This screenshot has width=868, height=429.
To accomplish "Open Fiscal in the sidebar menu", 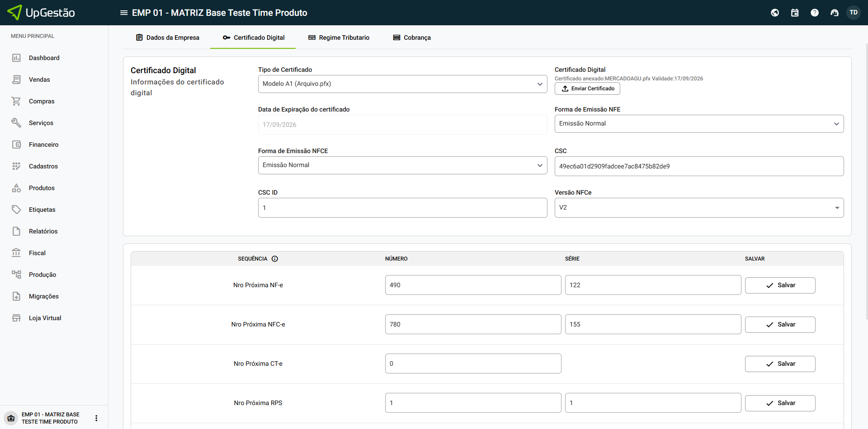I will [37, 253].
